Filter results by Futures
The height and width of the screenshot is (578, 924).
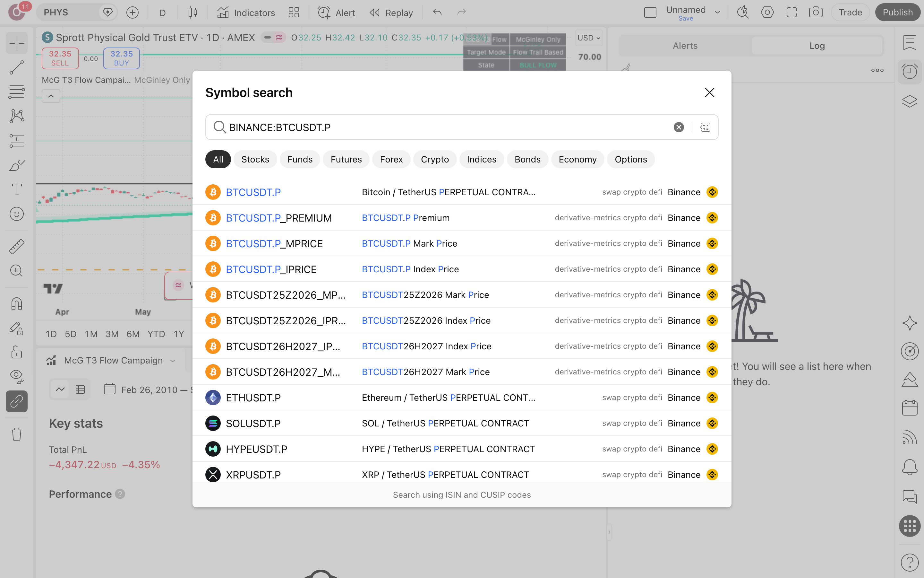click(346, 159)
